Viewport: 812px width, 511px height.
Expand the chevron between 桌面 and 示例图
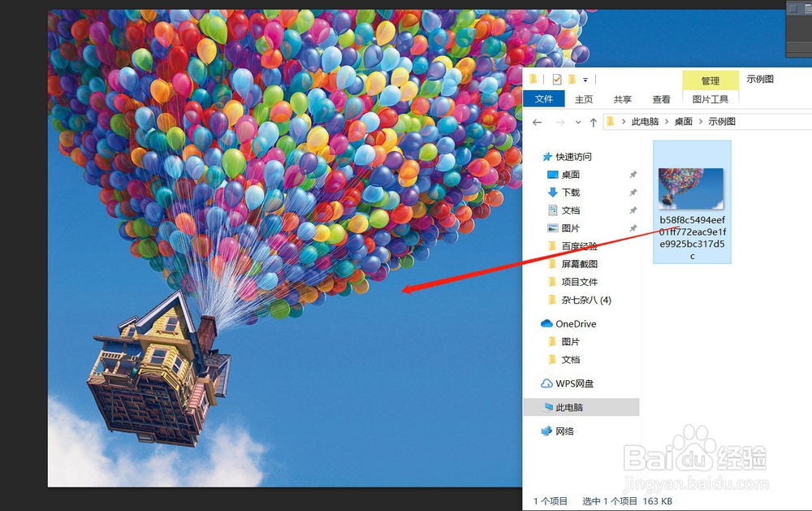(x=702, y=122)
